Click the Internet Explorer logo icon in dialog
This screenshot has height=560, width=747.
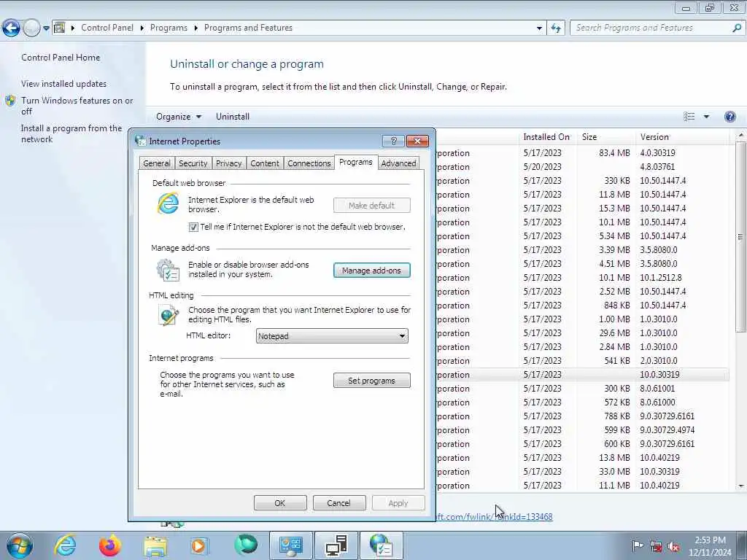169,203
